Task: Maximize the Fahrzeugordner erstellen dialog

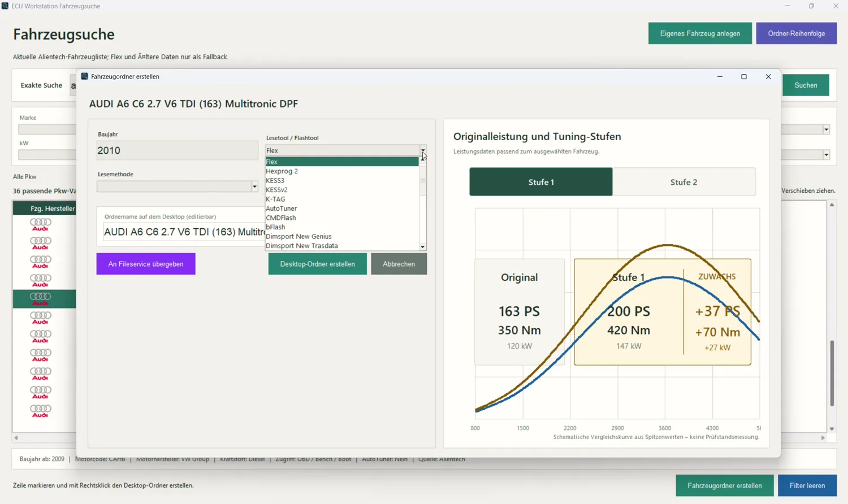Action: 744,77
